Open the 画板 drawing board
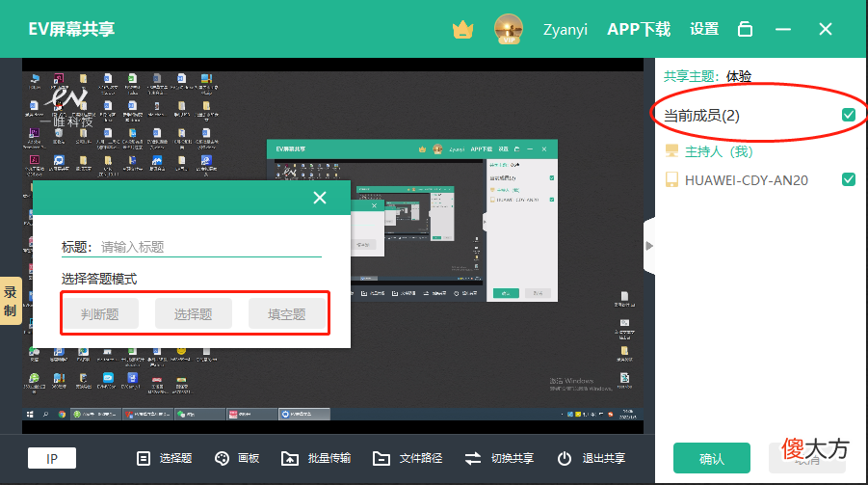The height and width of the screenshot is (485, 868). (237, 458)
